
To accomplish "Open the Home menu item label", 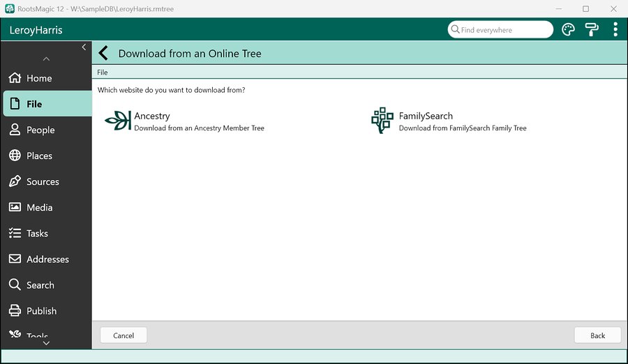I will pyautogui.click(x=39, y=78).
